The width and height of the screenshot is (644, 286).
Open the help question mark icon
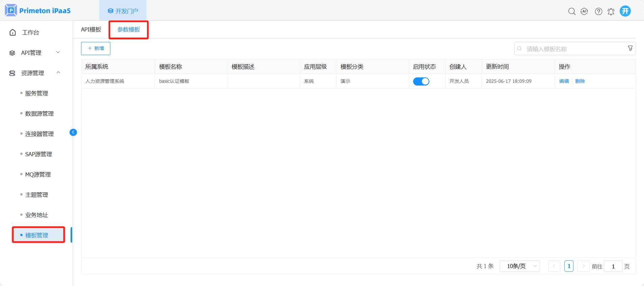[598, 11]
